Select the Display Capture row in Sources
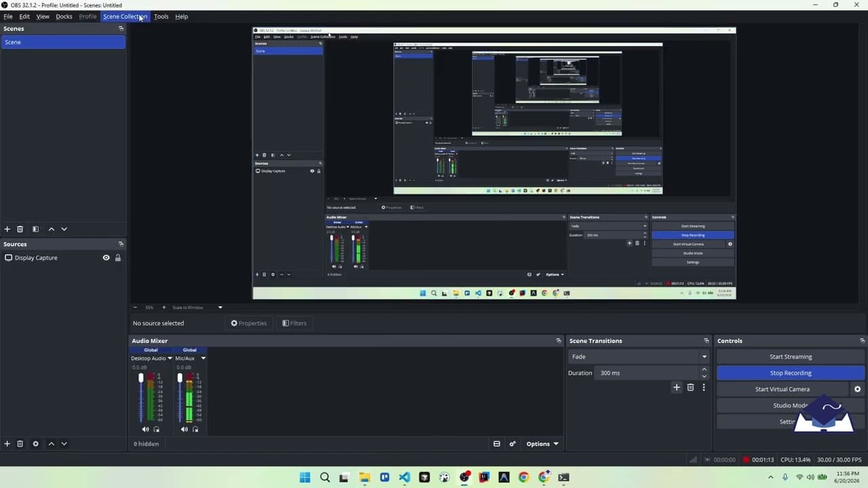 click(x=63, y=258)
